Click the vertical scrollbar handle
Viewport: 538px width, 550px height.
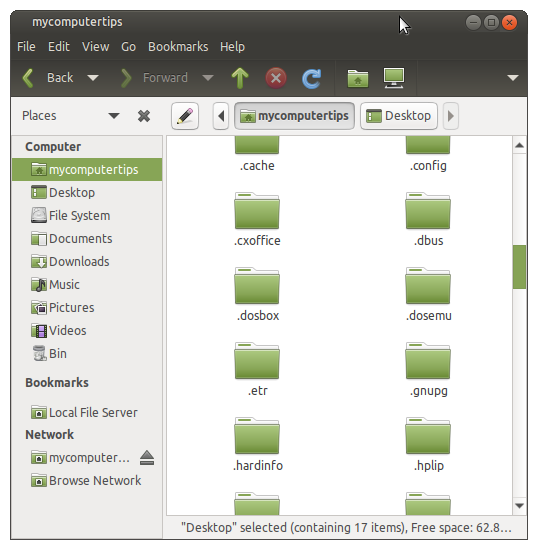point(519,267)
